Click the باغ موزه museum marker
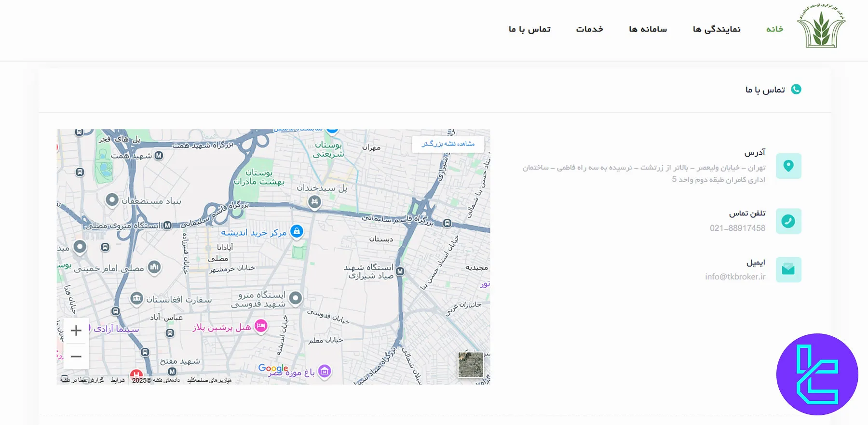 click(325, 372)
